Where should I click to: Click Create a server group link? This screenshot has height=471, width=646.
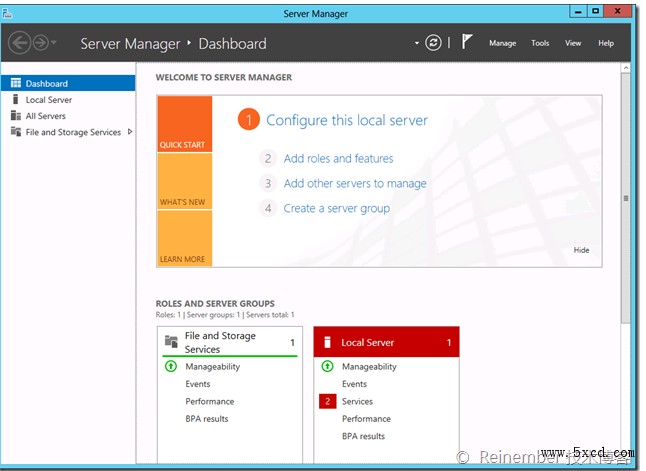pyautogui.click(x=336, y=209)
